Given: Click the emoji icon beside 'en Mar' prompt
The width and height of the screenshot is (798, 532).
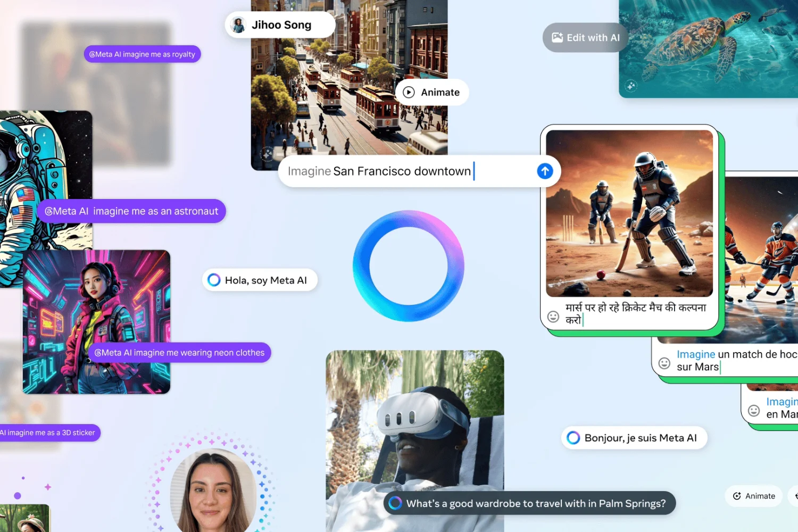Looking at the screenshot, I should (x=754, y=410).
